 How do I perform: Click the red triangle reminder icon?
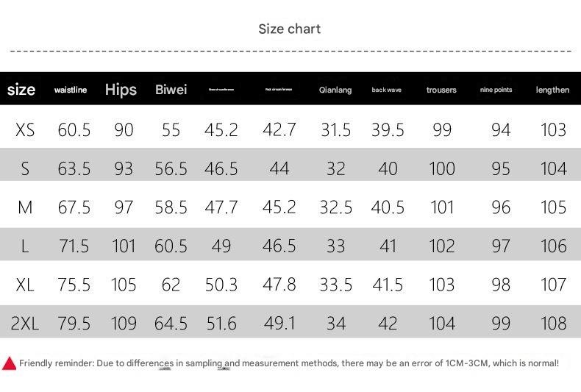pos(9,363)
